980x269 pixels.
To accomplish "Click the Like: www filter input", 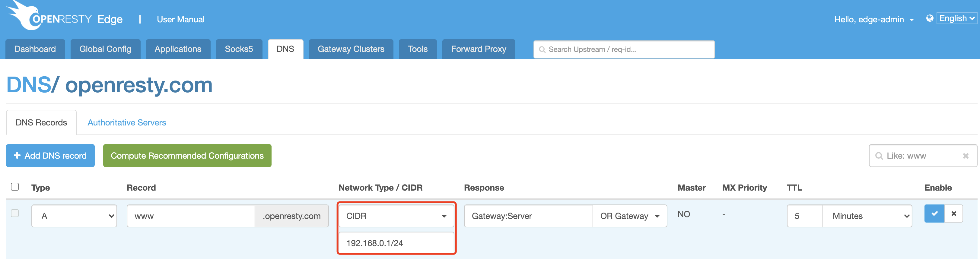I will pos(923,156).
